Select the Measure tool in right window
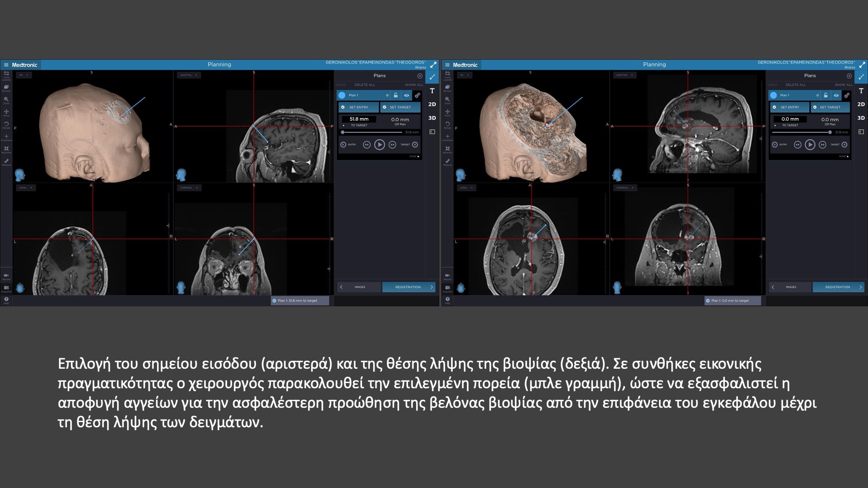 pos(447,162)
